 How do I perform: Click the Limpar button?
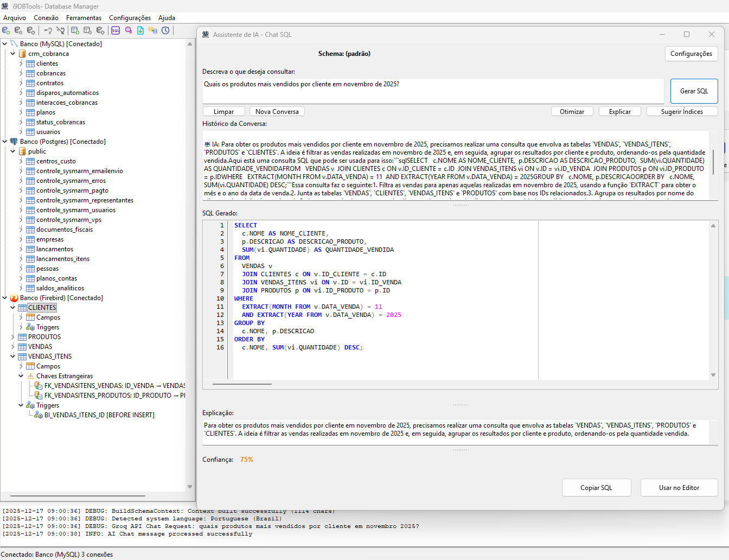223,112
